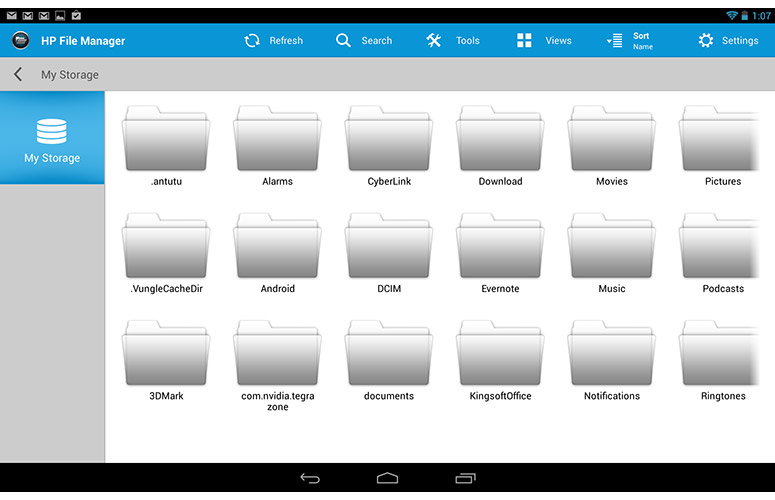Image resolution: width=775 pixels, height=500 pixels.
Task: Tap the first mail notification icon
Action: (x=11, y=16)
